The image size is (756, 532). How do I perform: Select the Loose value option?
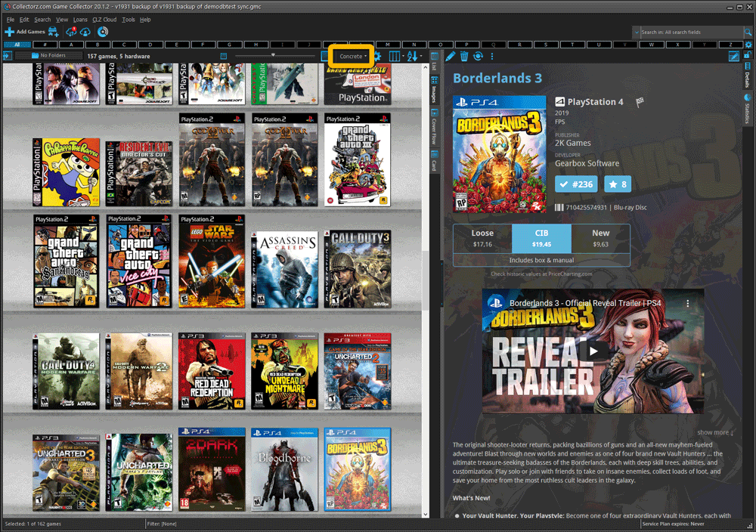(482, 238)
